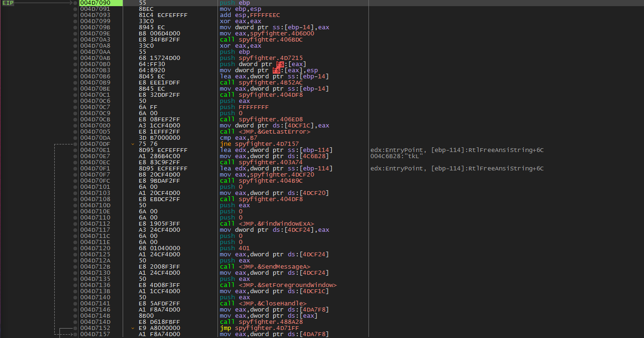Click the EntryPoint comment on row 004D70F1

point(457,169)
